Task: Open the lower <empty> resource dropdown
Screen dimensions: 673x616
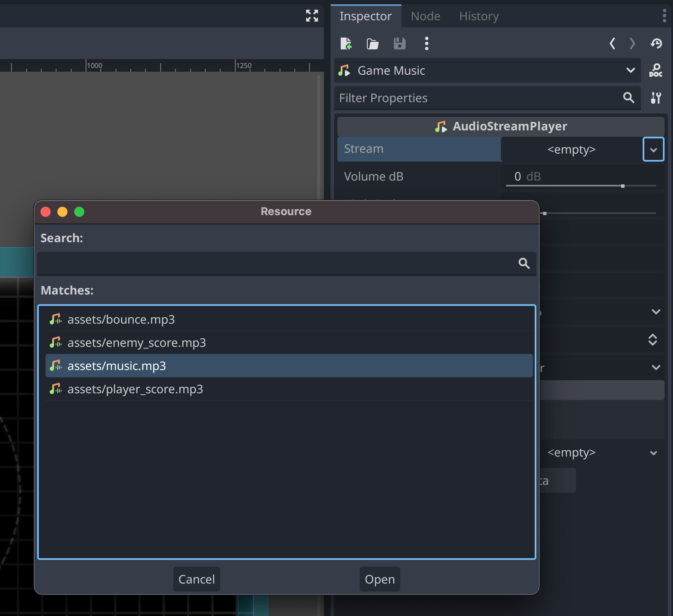Action: (653, 453)
